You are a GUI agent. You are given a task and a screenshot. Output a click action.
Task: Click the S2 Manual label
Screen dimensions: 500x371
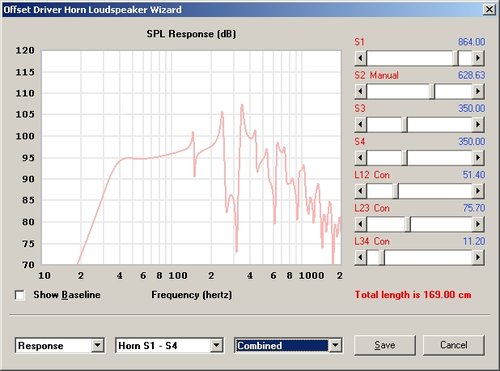[x=376, y=75]
